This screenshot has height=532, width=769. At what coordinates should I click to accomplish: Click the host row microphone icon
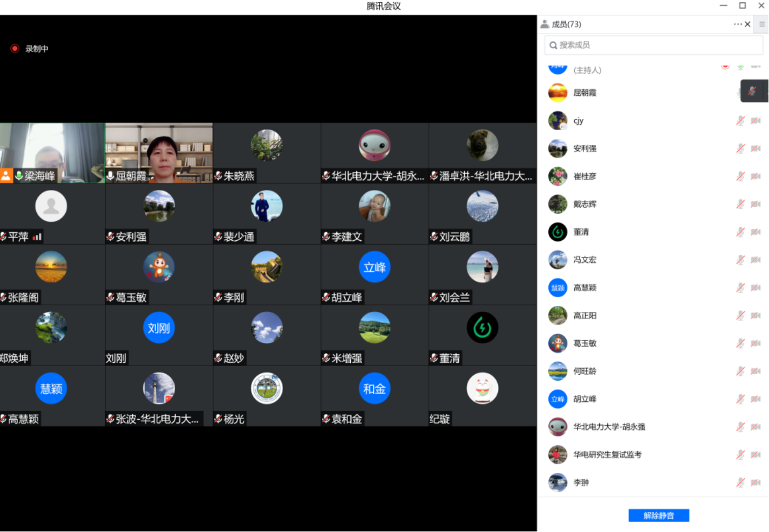740,67
